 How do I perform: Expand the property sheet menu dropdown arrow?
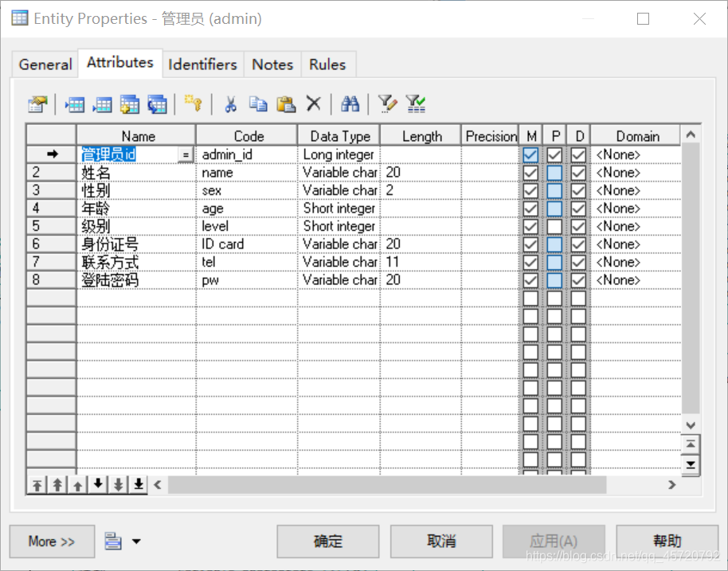[x=136, y=542]
